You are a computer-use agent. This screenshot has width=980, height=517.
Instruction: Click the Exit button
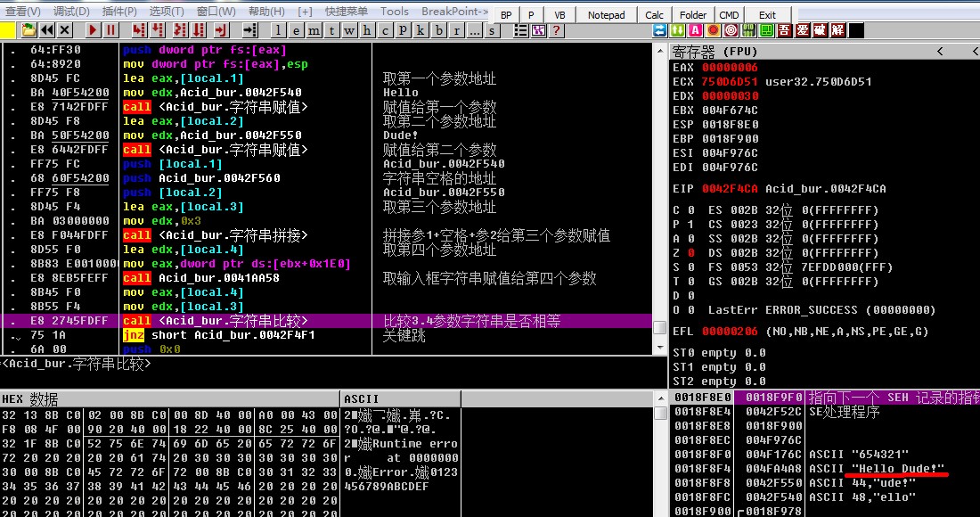(767, 15)
